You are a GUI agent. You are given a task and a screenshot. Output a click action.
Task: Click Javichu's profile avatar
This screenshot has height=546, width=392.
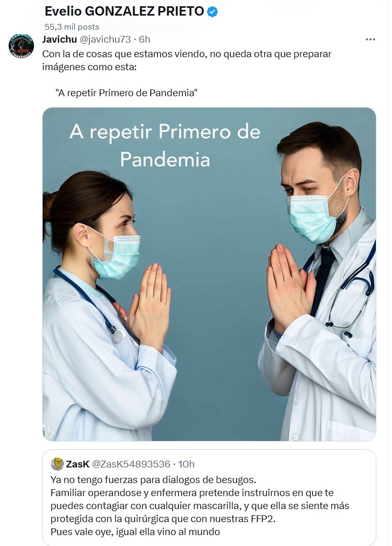[21, 46]
